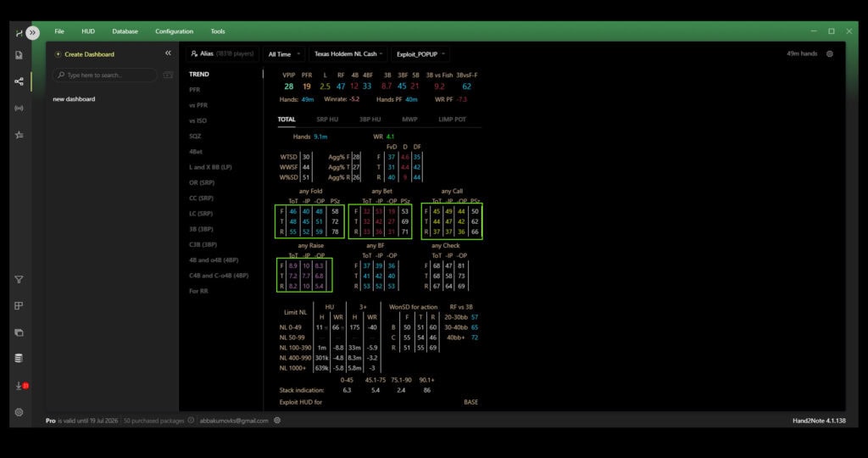Open the filter funnel icon in sidebar
This screenshot has height=458, width=868.
coord(19,280)
